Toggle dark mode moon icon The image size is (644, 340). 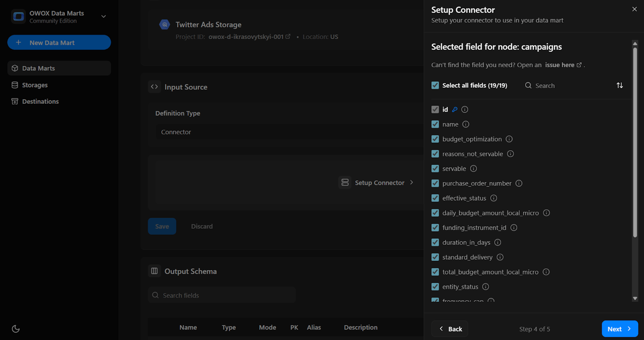(16, 329)
